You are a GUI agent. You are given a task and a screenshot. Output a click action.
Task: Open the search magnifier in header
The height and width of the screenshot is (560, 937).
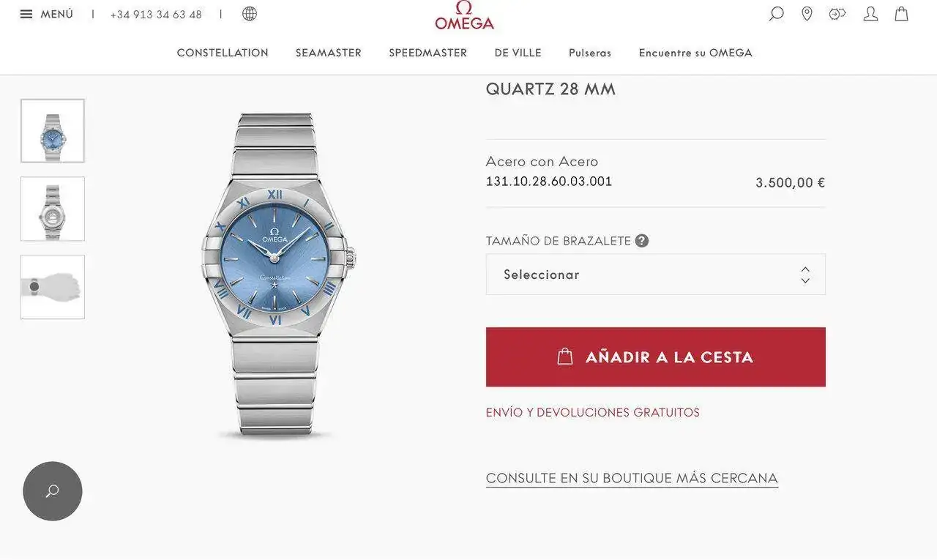coord(776,14)
